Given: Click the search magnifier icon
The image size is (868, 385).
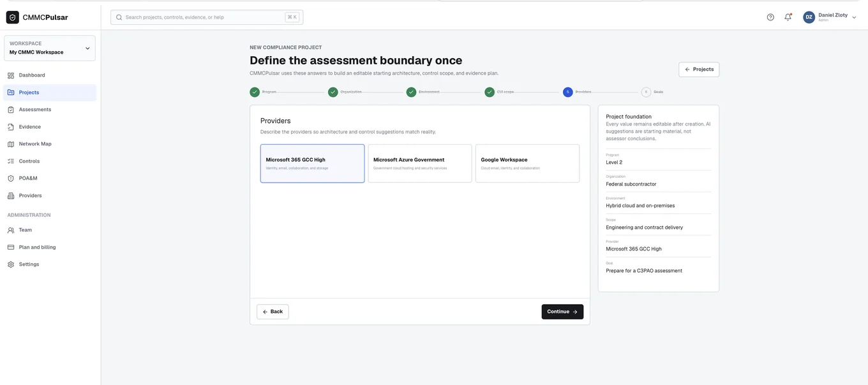Looking at the screenshot, I should click(119, 17).
